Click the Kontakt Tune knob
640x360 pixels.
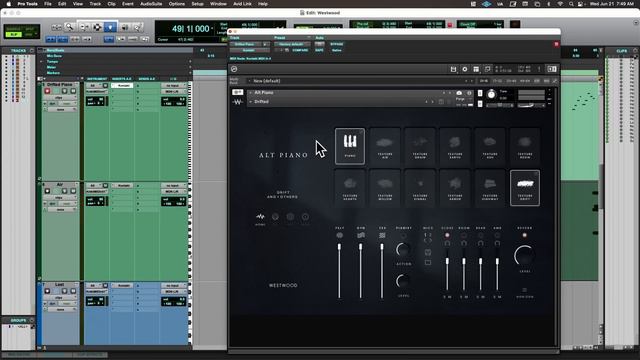[491, 95]
